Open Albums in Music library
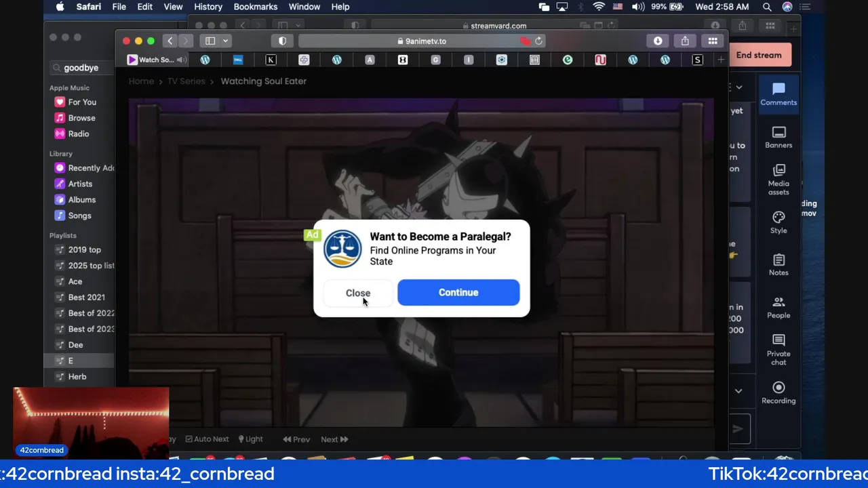Image resolution: width=868 pixels, height=488 pixels. point(81,199)
